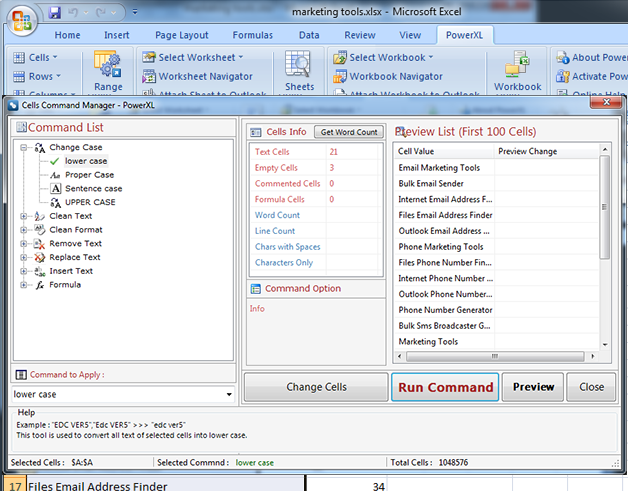Click the Run Command button
The image size is (628, 491).
point(445,387)
